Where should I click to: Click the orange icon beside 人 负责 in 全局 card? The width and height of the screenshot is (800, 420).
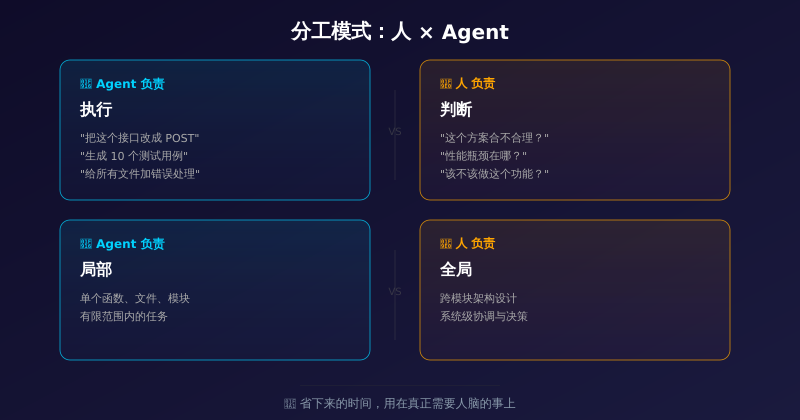click(446, 244)
